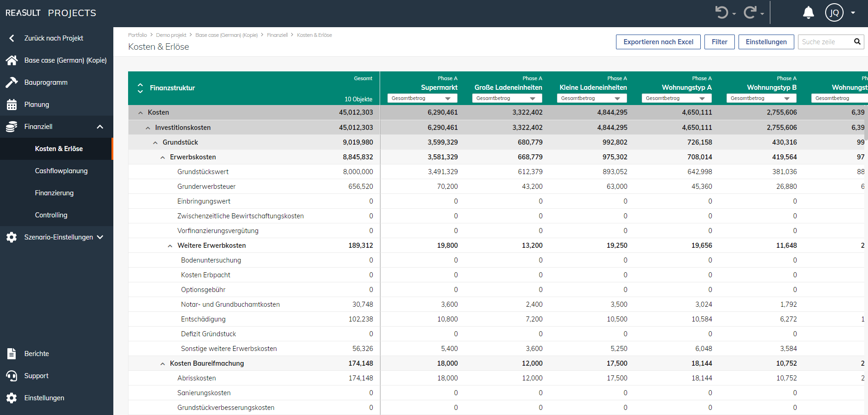
Task: Click the undo arrow icon
Action: (x=721, y=12)
